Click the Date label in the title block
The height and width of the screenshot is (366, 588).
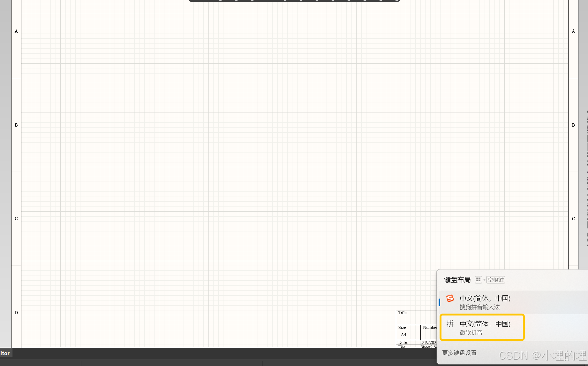pos(403,342)
